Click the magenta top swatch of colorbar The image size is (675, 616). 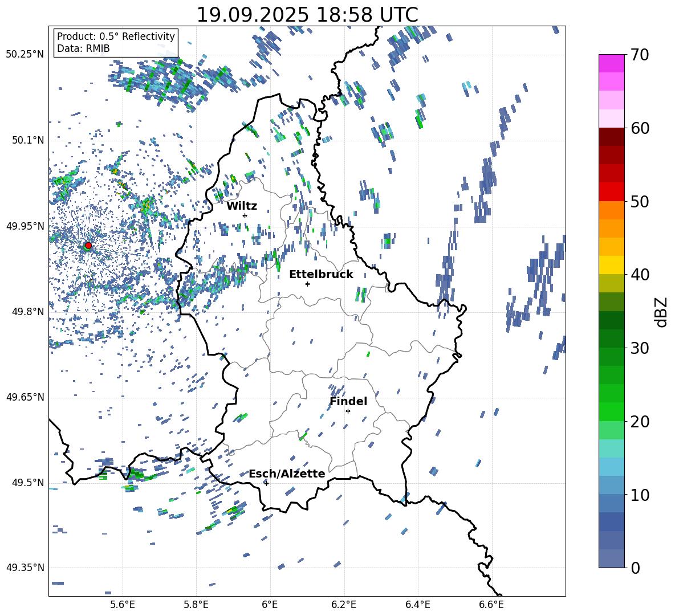(x=611, y=63)
